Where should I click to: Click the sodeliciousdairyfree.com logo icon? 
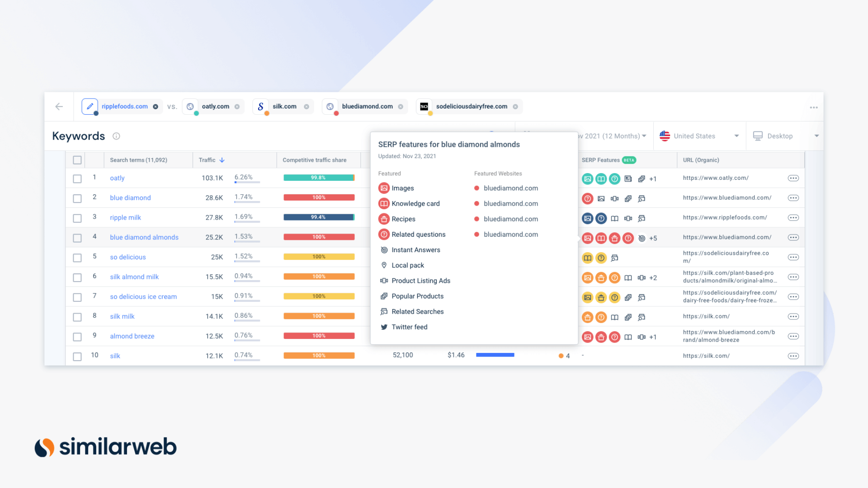tap(424, 107)
